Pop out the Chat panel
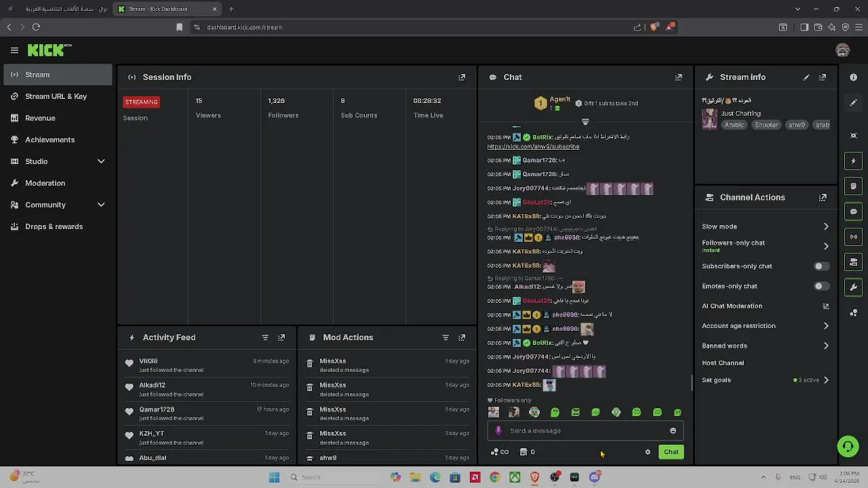868x488 pixels. 679,77
